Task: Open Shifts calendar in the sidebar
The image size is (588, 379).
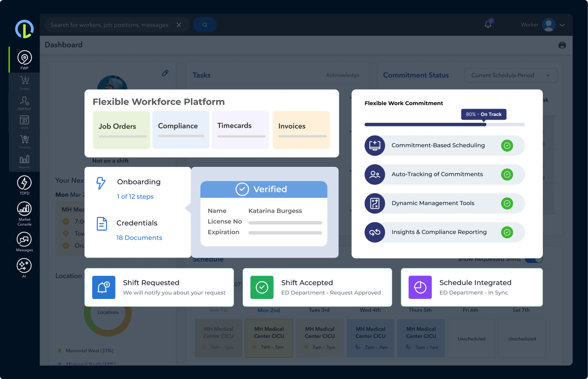Action: click(24, 122)
